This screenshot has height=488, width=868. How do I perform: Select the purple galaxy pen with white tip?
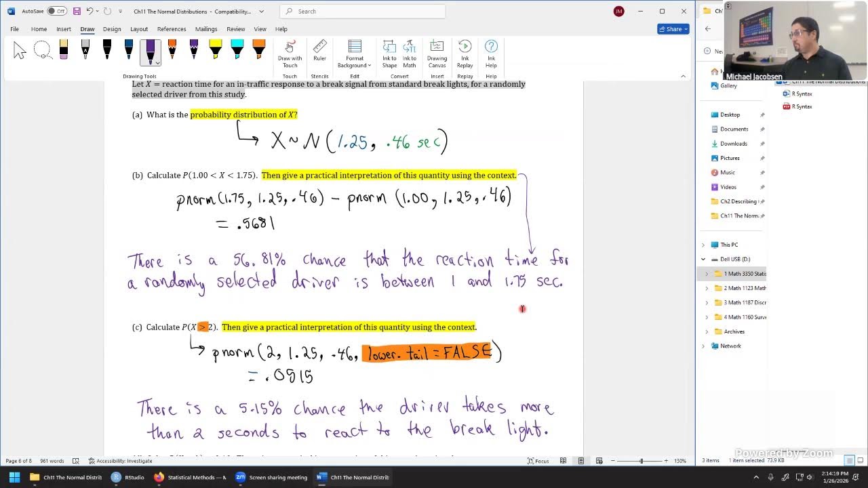click(x=194, y=50)
